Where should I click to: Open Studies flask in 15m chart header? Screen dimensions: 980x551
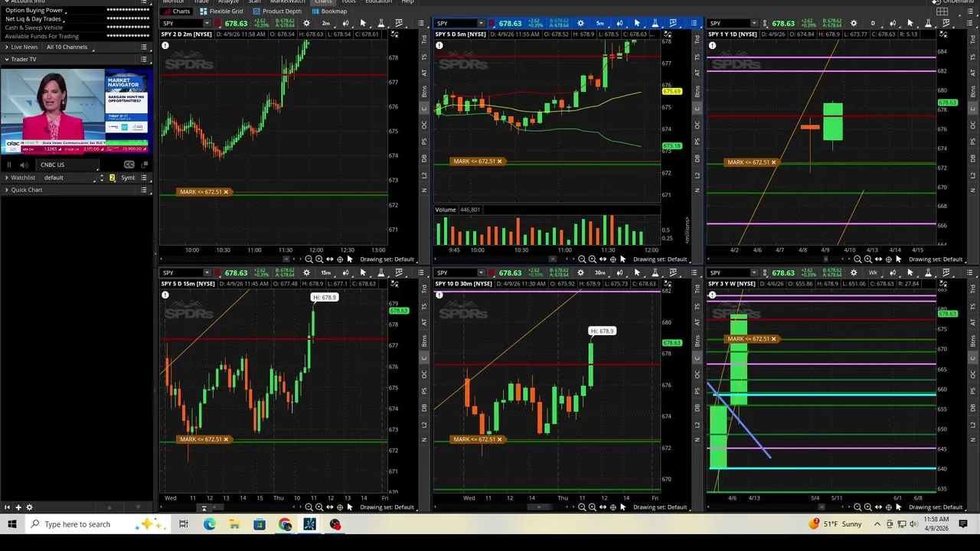point(381,272)
